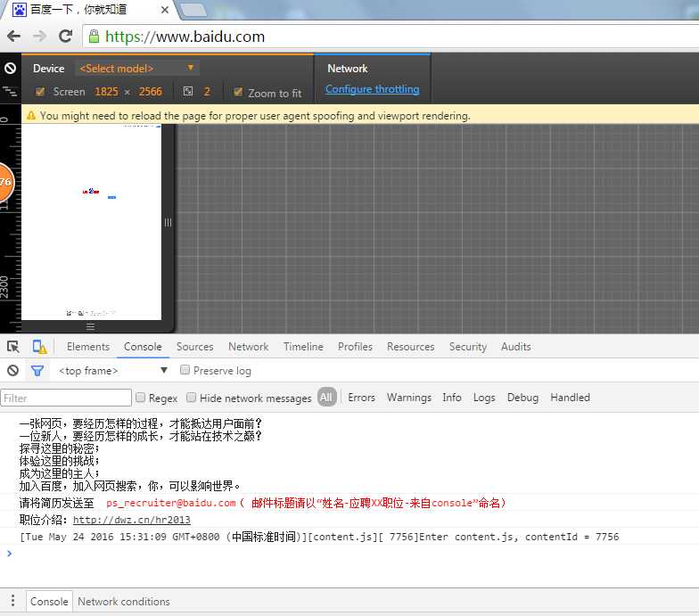
Task: Click the device pixel ratio icon
Action: (x=188, y=91)
